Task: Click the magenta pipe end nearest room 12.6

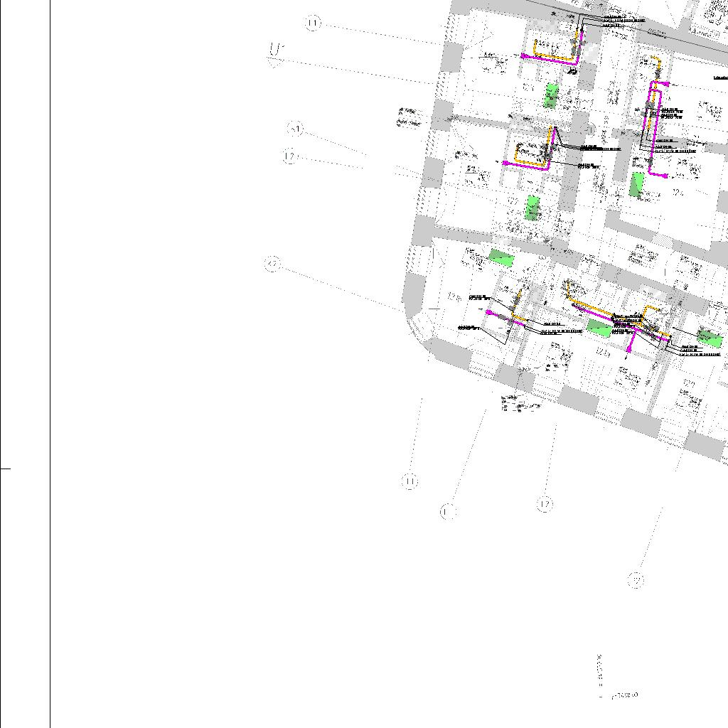Action: pos(488,312)
